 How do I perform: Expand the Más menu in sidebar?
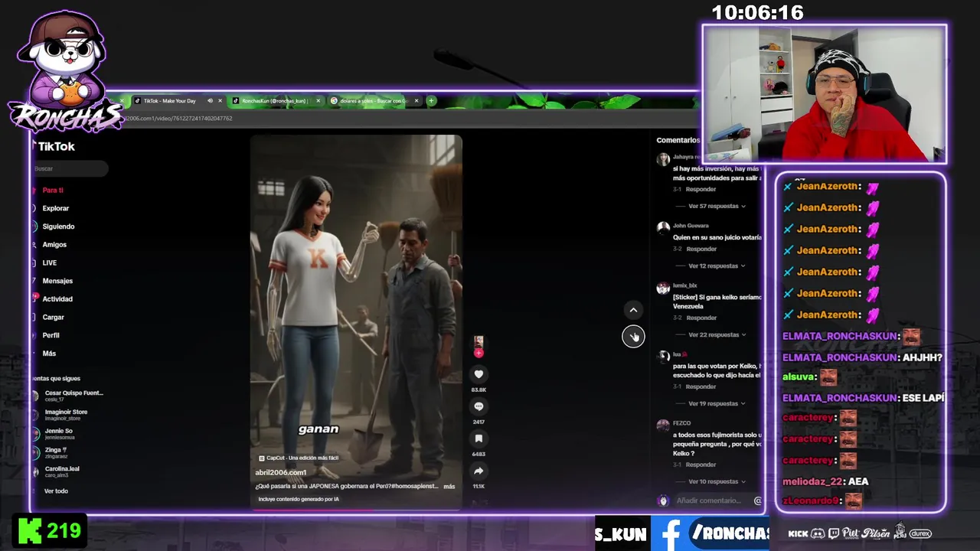tap(49, 354)
